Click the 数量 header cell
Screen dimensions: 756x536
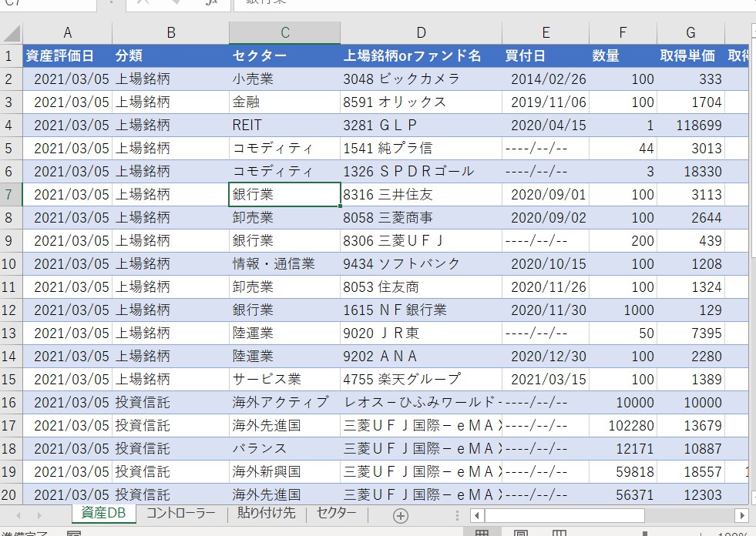[x=623, y=56]
